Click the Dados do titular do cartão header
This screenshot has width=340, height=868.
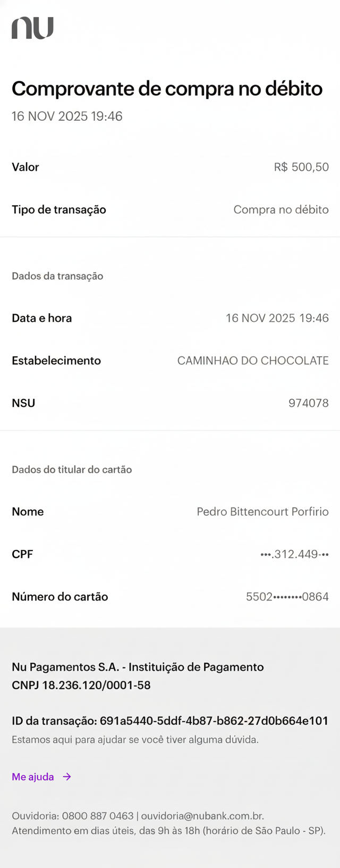72,470
